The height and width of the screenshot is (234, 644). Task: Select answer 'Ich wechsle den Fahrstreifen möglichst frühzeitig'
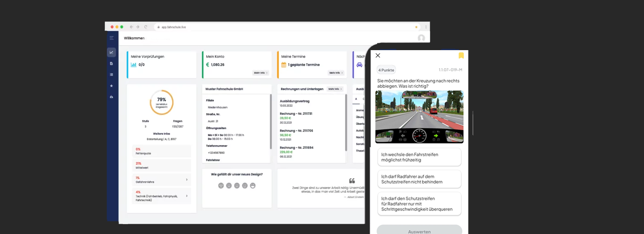419,157
